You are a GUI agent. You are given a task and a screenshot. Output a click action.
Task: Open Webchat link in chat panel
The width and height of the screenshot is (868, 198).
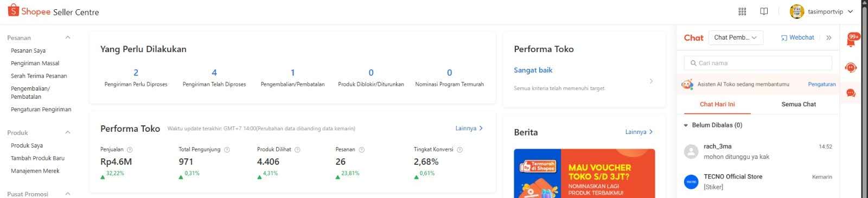[797, 37]
